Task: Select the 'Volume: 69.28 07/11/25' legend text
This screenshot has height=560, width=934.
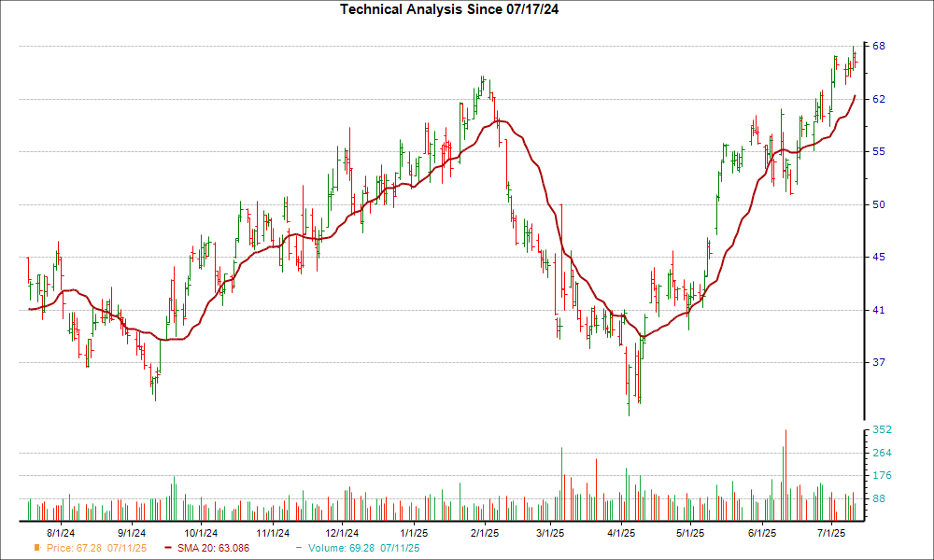Action: pyautogui.click(x=363, y=548)
